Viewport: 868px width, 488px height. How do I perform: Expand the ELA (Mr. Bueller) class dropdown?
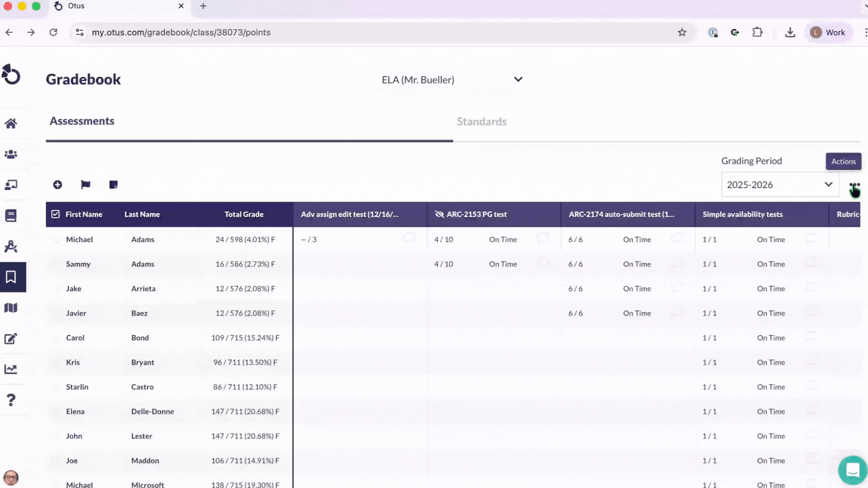tap(518, 80)
